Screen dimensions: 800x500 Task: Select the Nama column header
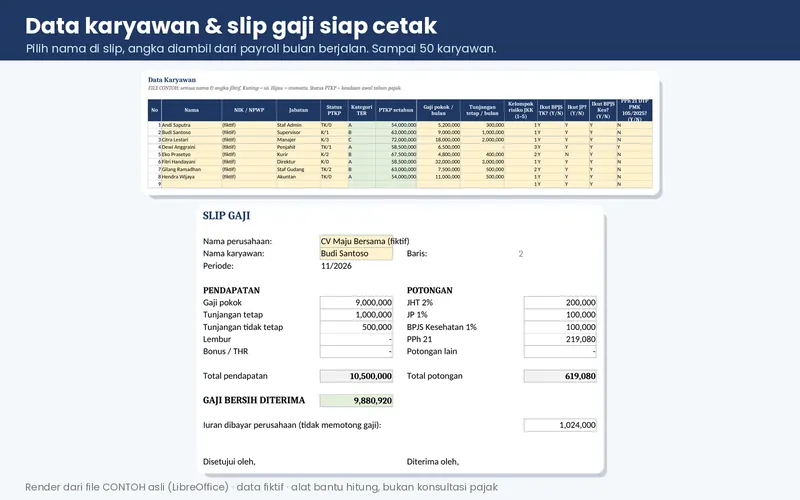(191, 110)
